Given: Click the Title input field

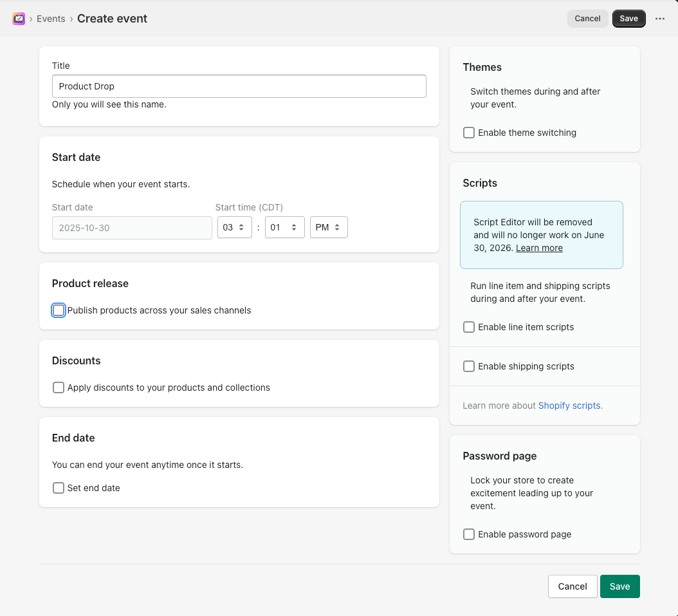Looking at the screenshot, I should click(239, 86).
